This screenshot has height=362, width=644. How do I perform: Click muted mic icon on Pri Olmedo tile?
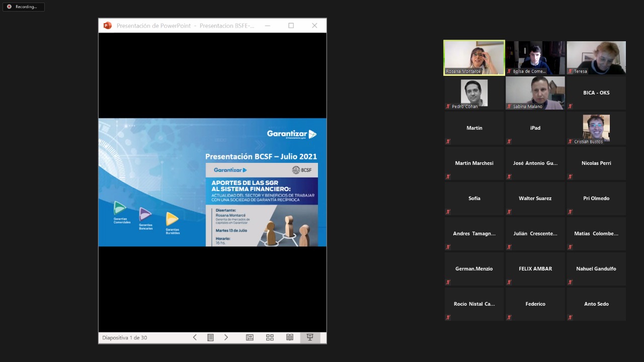570,212
